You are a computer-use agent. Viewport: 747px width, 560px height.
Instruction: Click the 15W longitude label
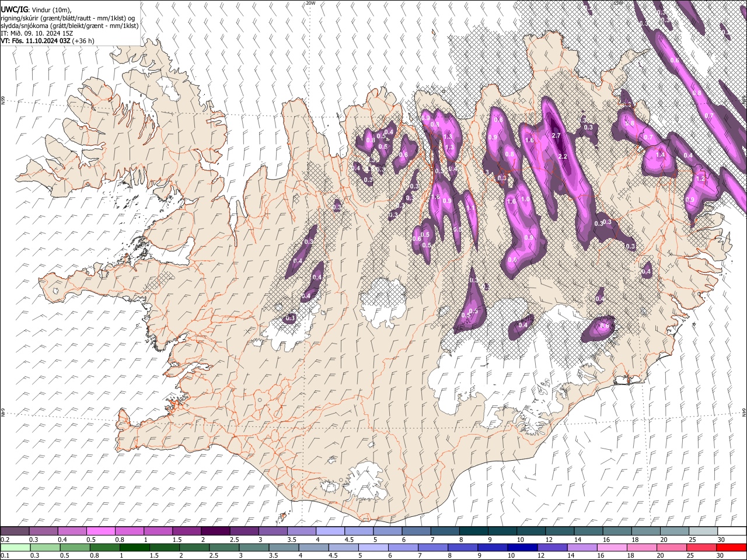point(618,3)
